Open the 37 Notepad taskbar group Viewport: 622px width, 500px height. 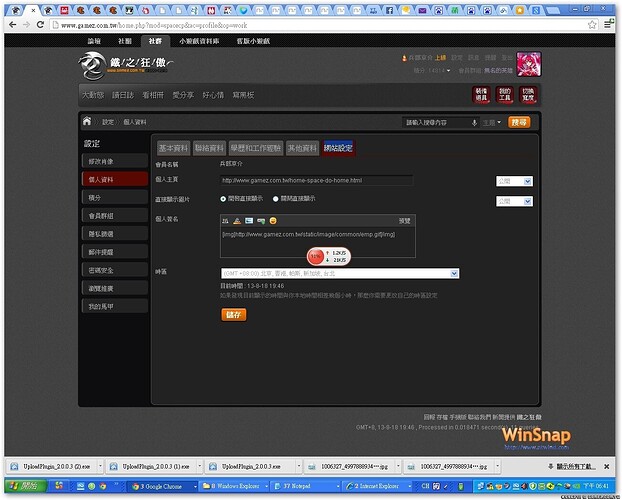[x=304, y=487]
